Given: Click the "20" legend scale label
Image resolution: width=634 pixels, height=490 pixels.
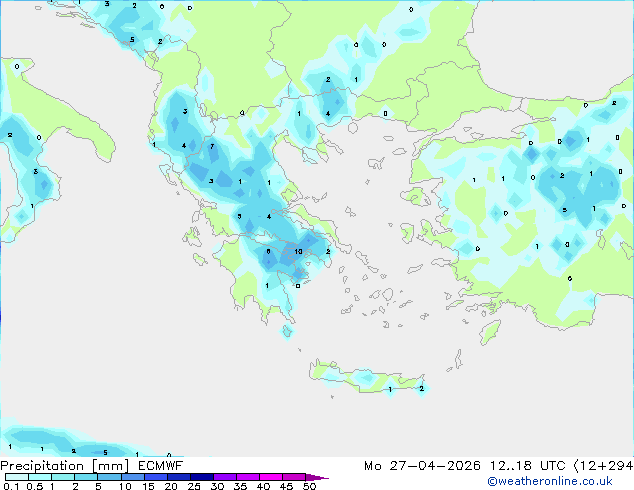Looking at the screenshot, I should (171, 486).
